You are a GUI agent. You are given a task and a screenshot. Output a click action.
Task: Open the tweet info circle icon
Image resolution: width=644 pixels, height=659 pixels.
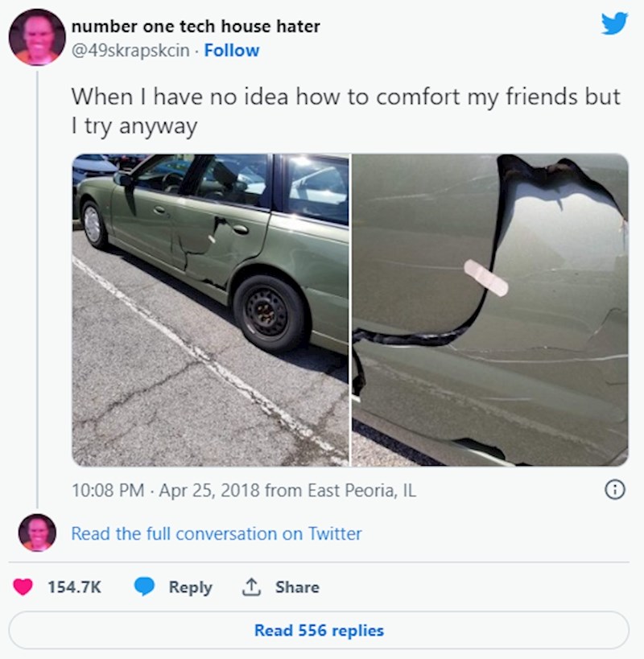[614, 490]
